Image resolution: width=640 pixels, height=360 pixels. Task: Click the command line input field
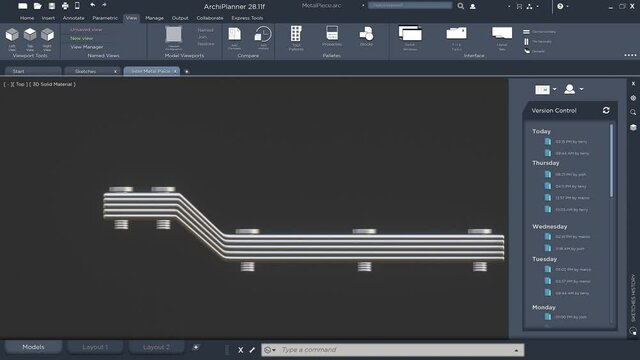click(x=393, y=350)
